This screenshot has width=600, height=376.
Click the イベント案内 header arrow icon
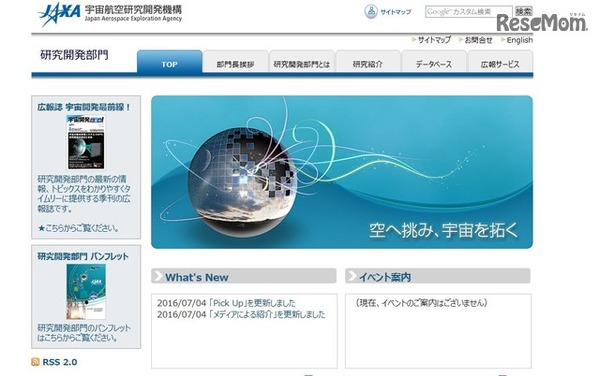[x=351, y=276]
